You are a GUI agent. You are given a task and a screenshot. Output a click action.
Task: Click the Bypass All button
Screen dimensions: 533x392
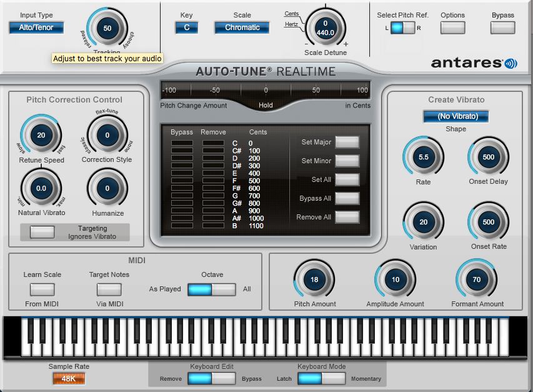click(x=347, y=198)
